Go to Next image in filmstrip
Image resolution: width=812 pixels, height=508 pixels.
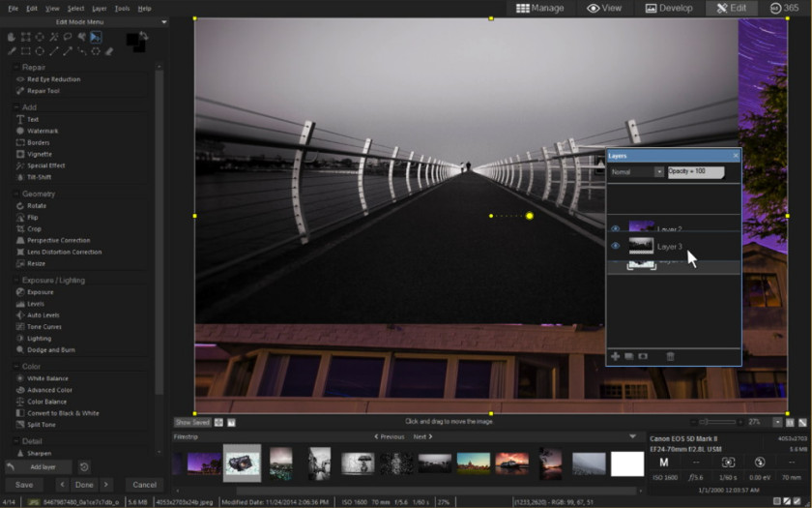tap(422, 437)
